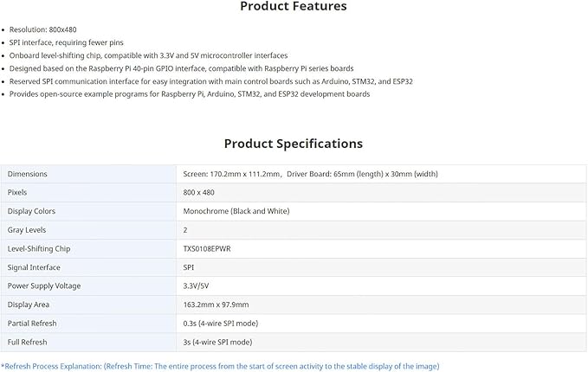The image size is (588, 372).
Task: Select the Display Colors row label
Action: (31, 211)
